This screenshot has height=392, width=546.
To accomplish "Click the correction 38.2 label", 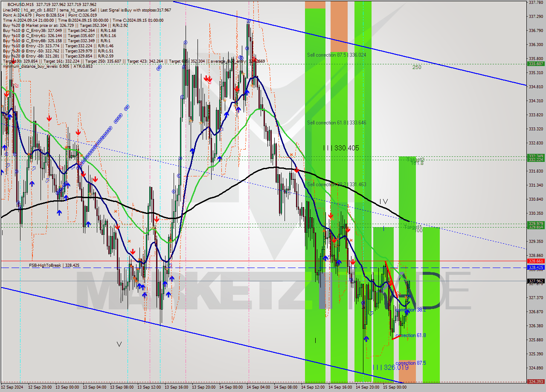I will 410,310.
